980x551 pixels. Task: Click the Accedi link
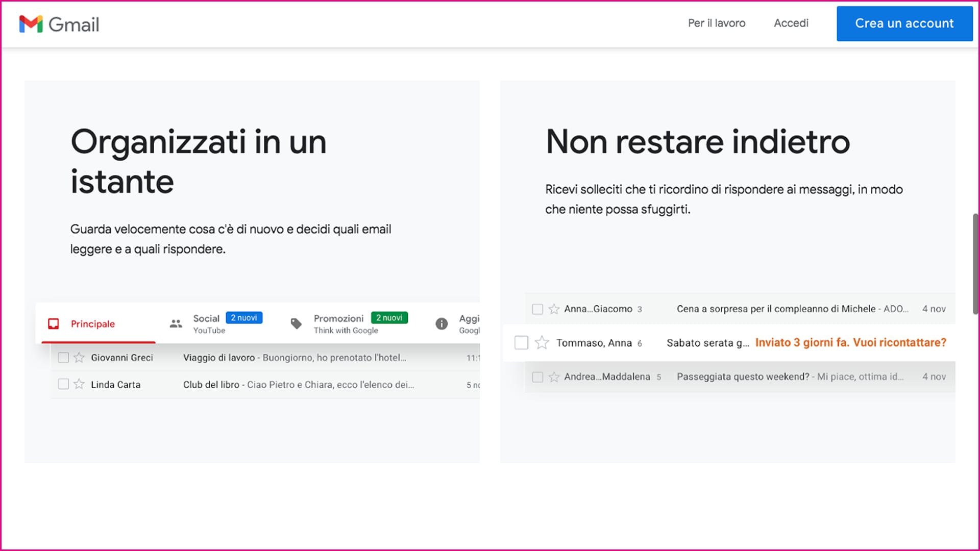(x=791, y=23)
